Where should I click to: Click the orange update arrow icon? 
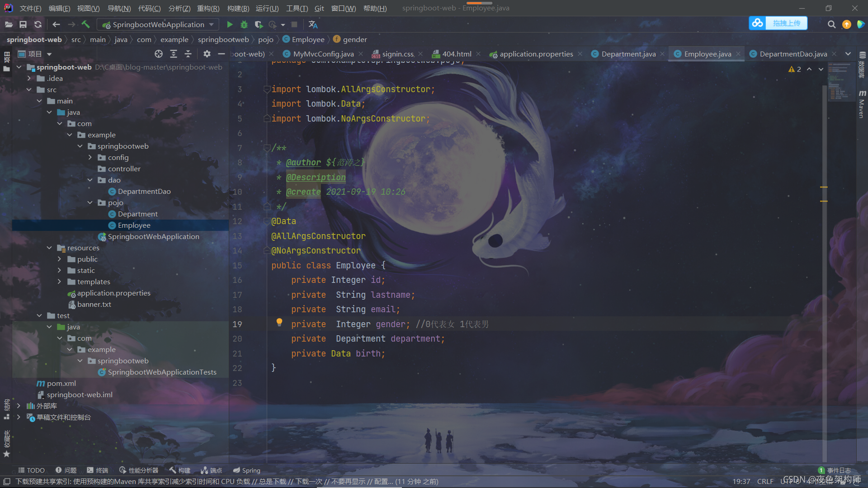tap(847, 24)
